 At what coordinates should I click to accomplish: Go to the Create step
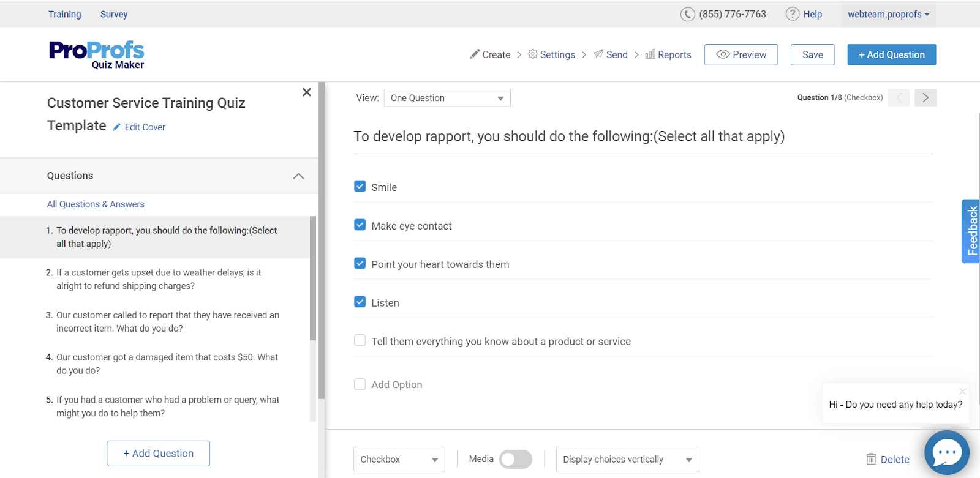click(x=490, y=54)
